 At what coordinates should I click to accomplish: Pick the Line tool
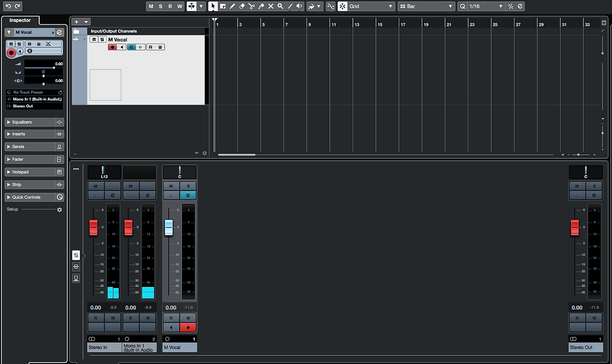[290, 6]
